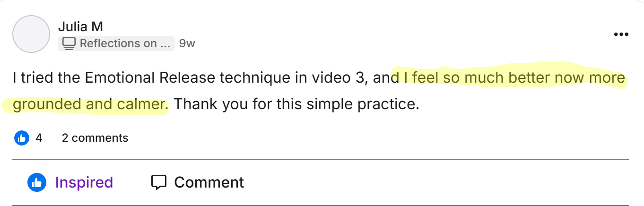Open the three-dot post options menu
The height and width of the screenshot is (206, 644).
620,34
